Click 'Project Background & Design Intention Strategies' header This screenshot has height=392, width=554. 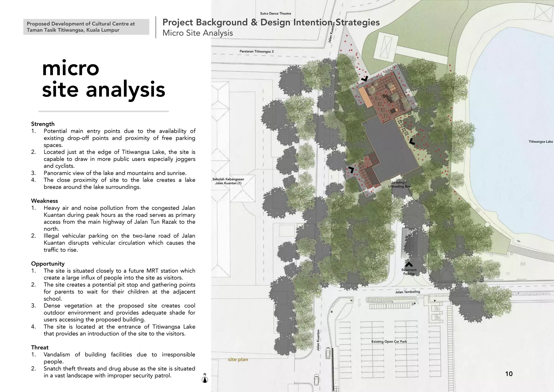(271, 22)
